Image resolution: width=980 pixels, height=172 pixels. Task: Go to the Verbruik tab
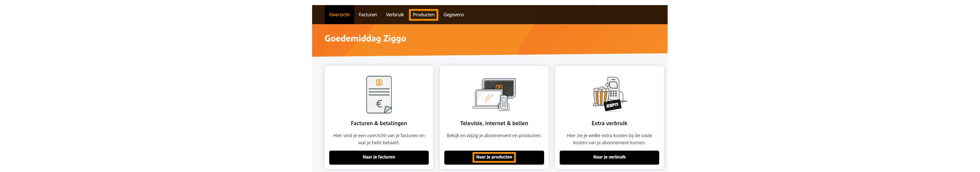tap(395, 15)
